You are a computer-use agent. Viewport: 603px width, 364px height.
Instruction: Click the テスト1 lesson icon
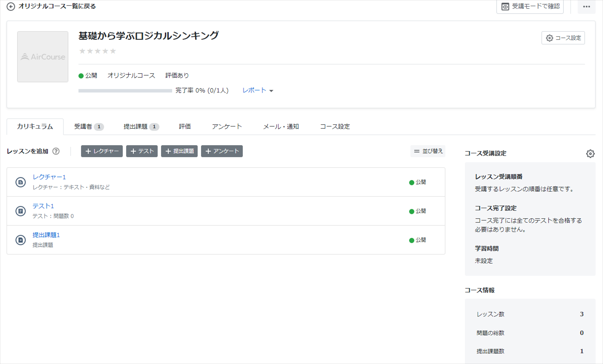coord(21,211)
